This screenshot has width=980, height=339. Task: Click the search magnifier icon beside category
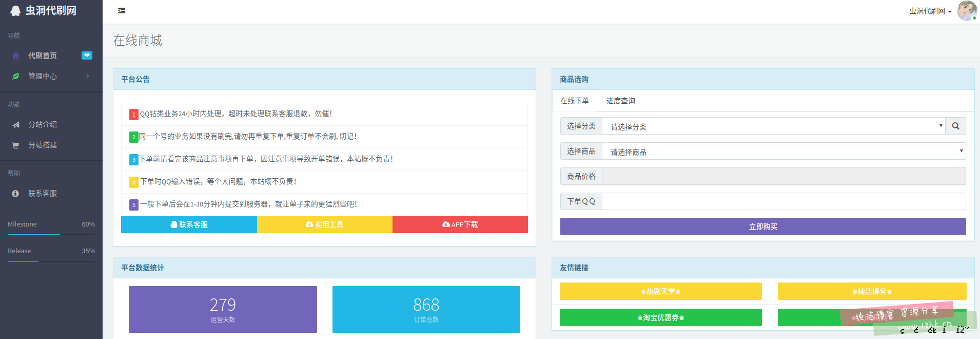click(x=955, y=126)
